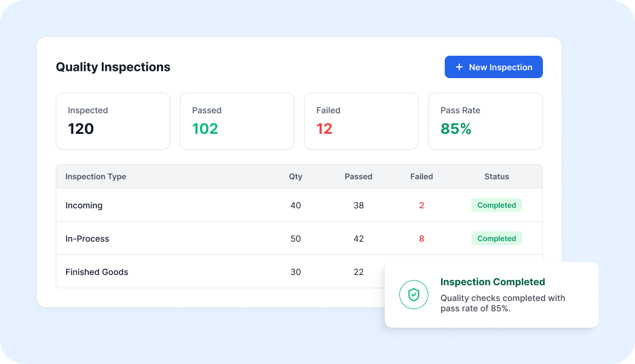
Task: Click the Completed badge for In-Process
Action: coord(496,239)
